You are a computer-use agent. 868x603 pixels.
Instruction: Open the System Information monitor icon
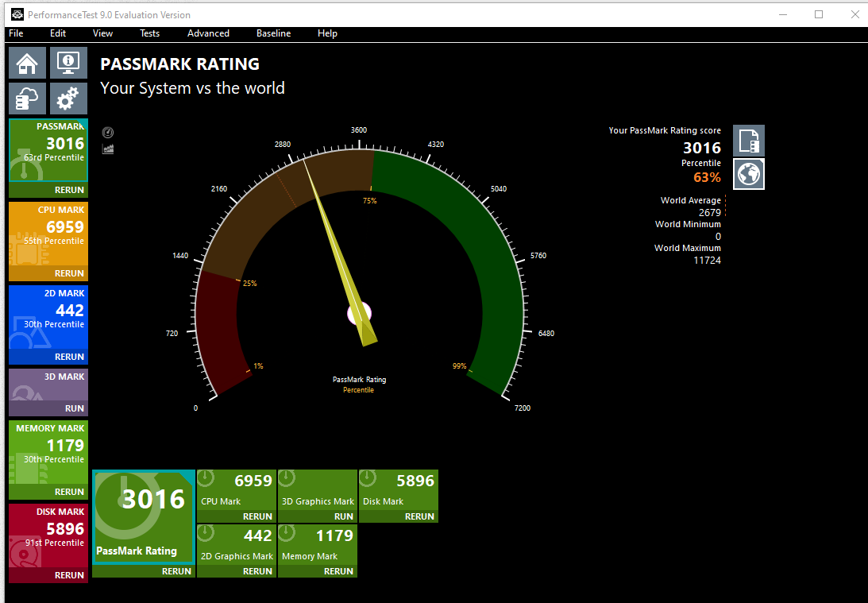[68, 63]
